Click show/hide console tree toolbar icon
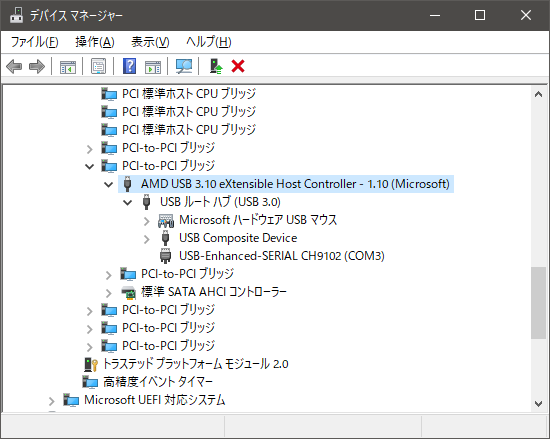This screenshot has width=550, height=439. 68,66
